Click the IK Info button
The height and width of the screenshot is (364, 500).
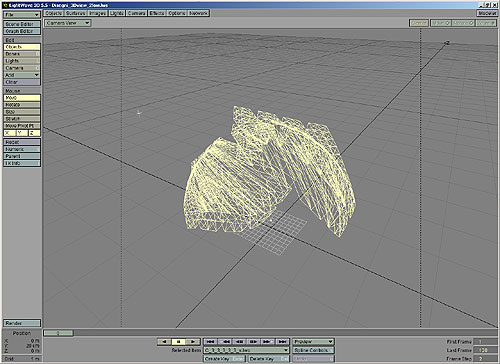pyautogui.click(x=22, y=163)
